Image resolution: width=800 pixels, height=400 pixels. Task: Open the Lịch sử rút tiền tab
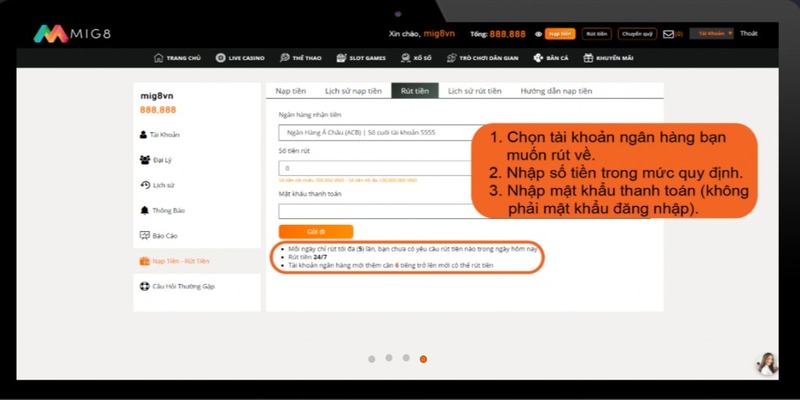coord(475,91)
